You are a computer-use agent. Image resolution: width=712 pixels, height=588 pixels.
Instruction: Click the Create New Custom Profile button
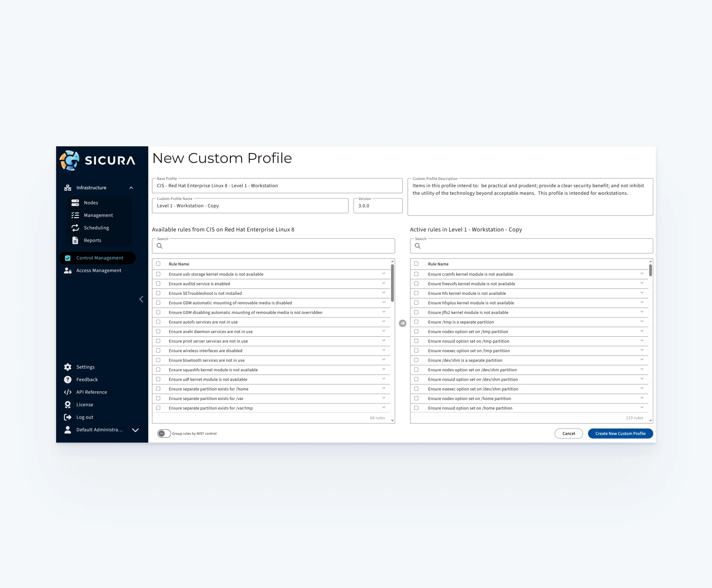[620, 433]
